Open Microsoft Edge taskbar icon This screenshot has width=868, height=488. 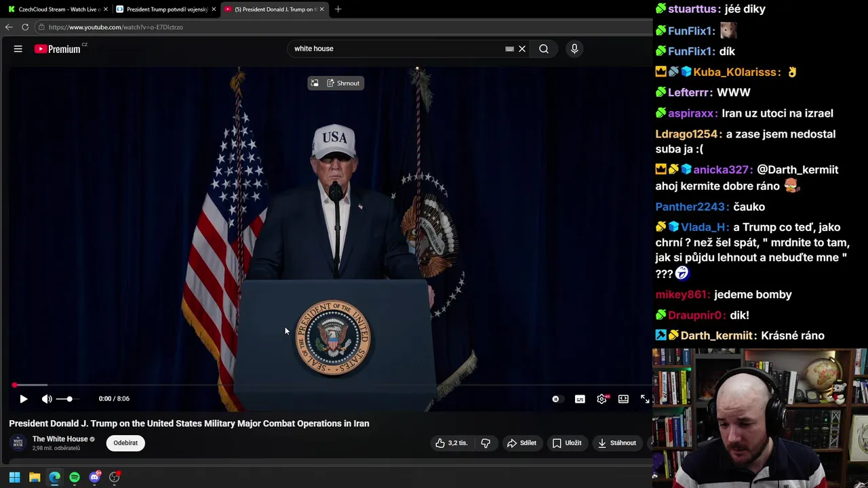54,477
